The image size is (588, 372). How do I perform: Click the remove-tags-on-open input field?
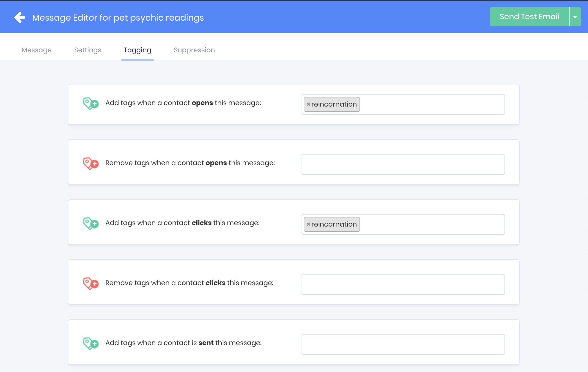[x=403, y=164]
